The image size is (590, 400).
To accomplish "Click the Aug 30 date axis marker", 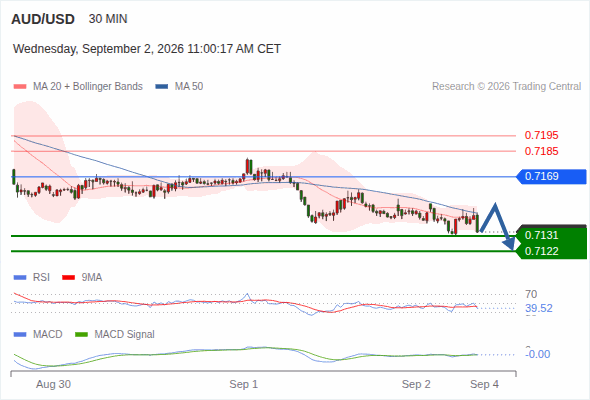I will click(x=53, y=384).
